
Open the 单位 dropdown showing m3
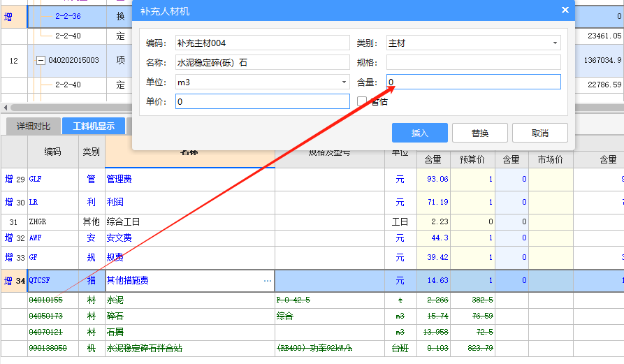click(262, 82)
